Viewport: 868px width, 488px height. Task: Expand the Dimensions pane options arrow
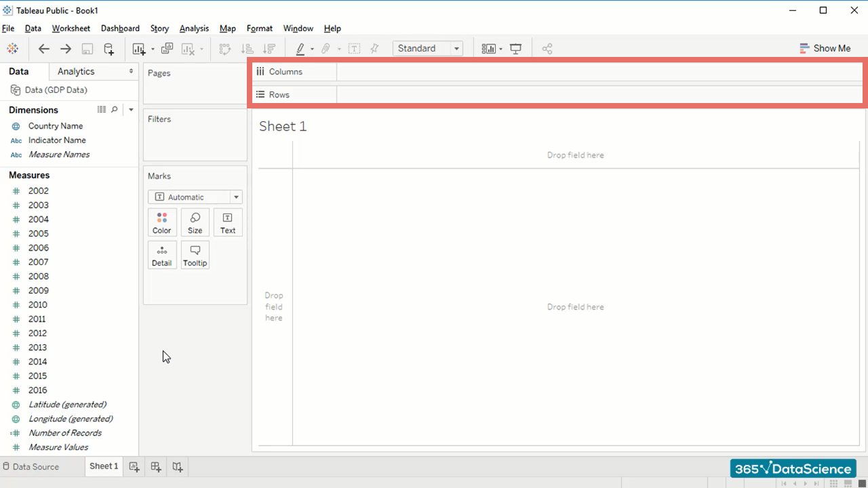[x=131, y=110]
